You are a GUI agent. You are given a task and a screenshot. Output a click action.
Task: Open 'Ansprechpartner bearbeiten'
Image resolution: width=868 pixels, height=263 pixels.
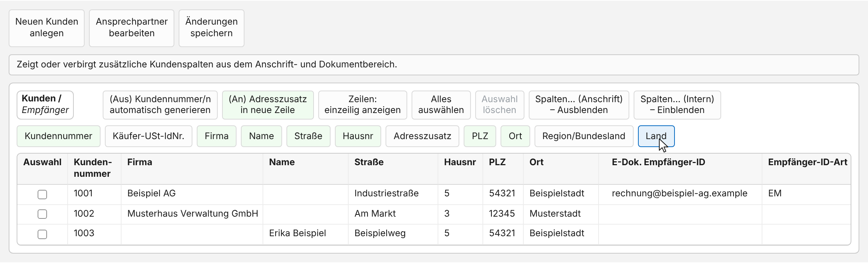[132, 28]
